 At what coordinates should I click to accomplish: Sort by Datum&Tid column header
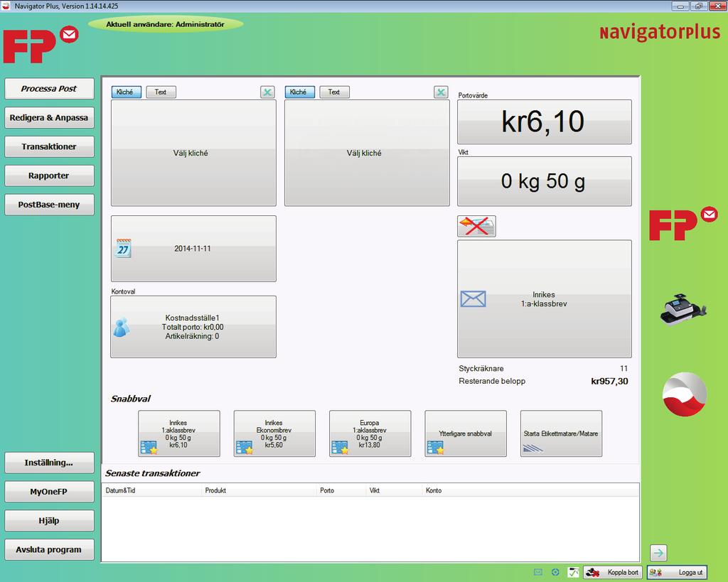click(x=120, y=490)
